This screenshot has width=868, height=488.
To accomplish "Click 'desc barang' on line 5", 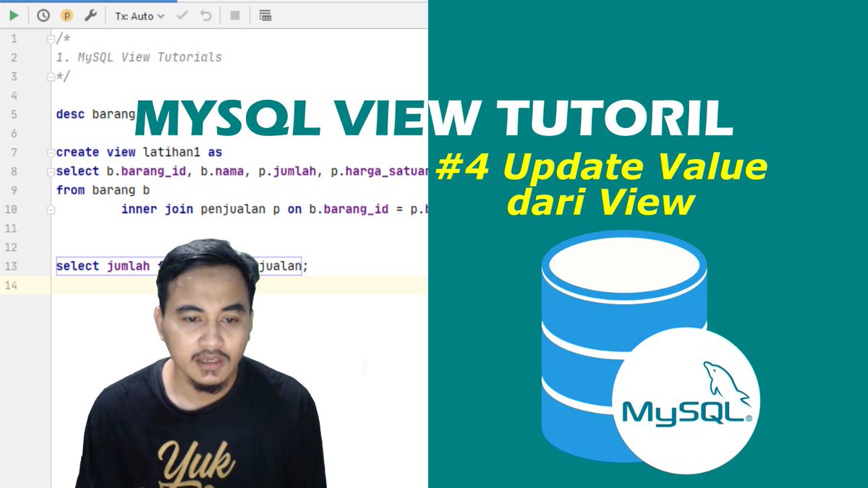I will pyautogui.click(x=95, y=114).
